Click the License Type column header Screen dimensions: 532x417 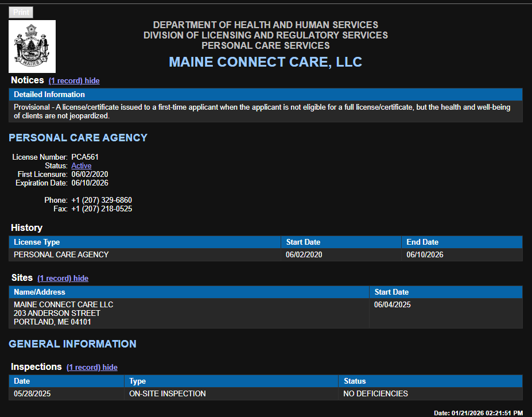tap(37, 242)
